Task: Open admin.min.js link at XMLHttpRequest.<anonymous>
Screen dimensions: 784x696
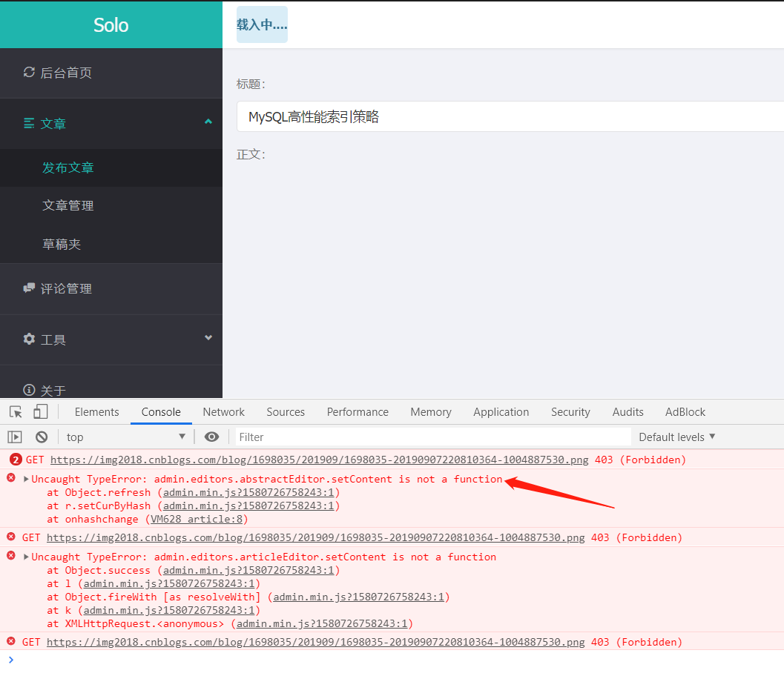Action: click(x=322, y=623)
